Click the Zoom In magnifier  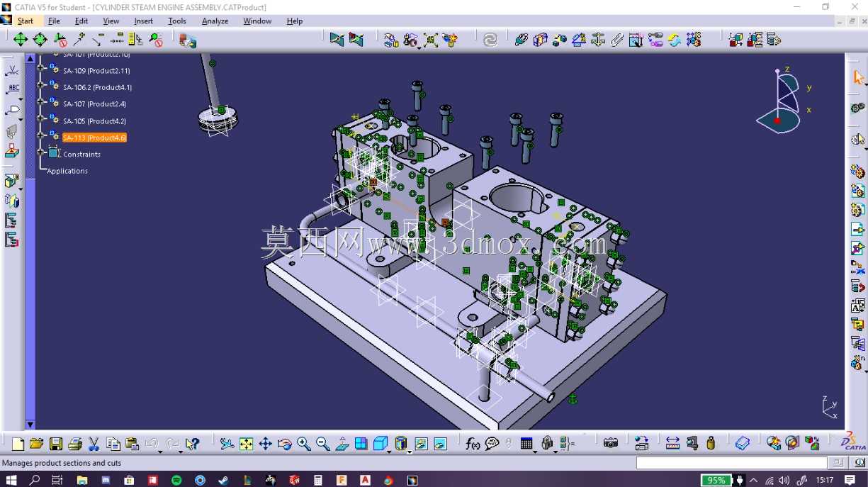click(304, 444)
